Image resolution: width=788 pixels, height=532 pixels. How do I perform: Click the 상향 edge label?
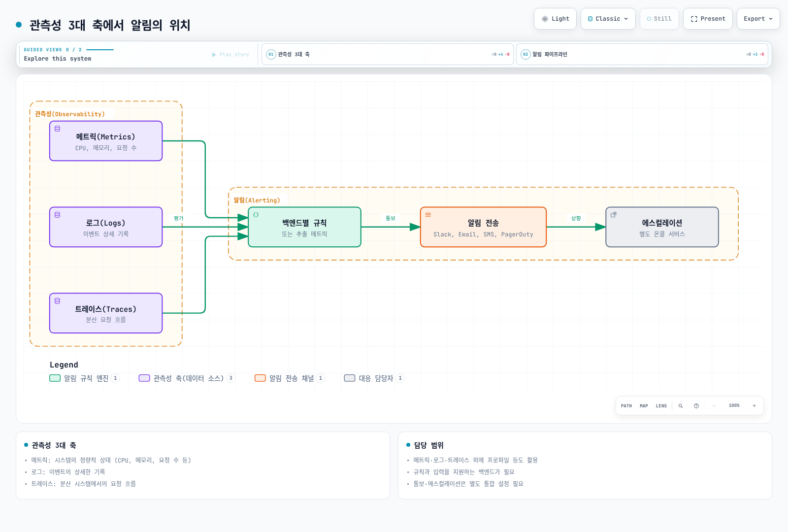(x=576, y=218)
